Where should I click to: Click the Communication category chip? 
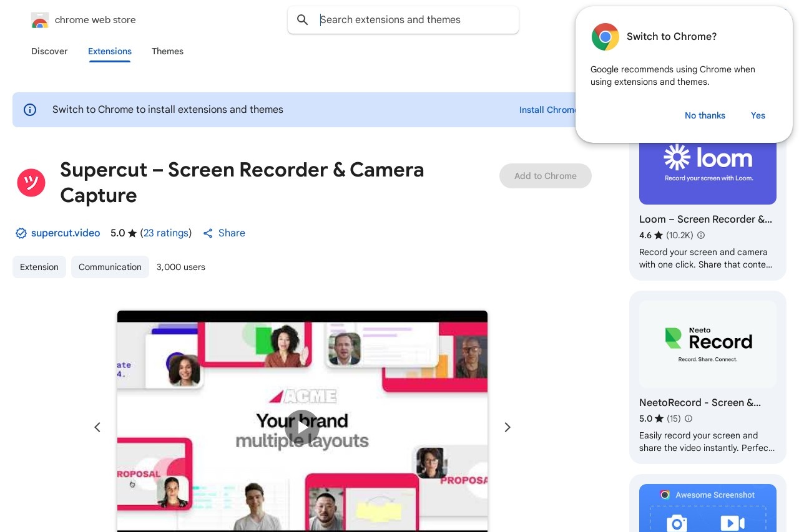[110, 267]
